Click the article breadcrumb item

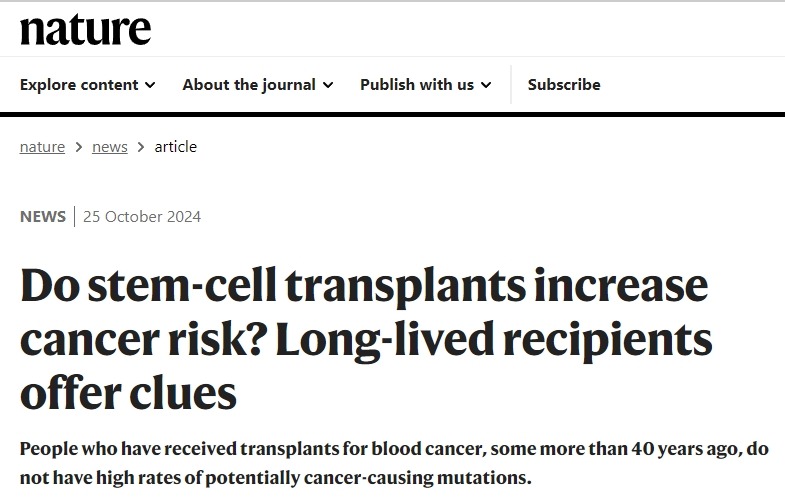click(x=175, y=147)
